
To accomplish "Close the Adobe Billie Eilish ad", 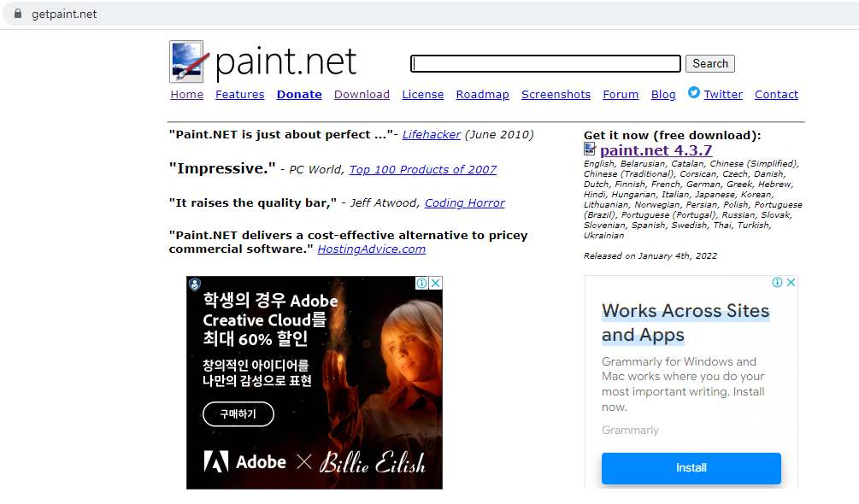I will tap(436, 282).
